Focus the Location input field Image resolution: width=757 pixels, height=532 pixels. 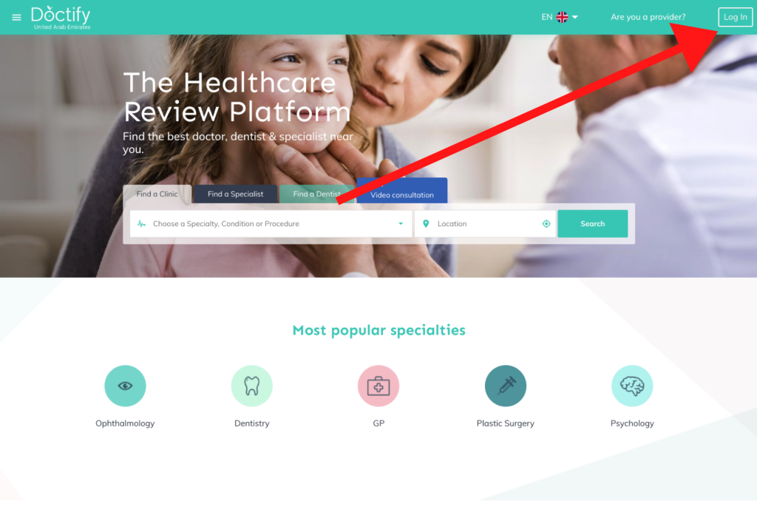(485, 224)
